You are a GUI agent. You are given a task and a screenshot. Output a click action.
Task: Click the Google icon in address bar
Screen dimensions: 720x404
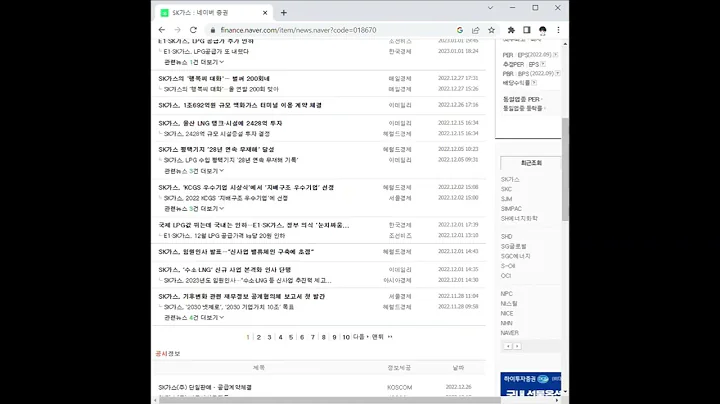[x=460, y=30]
